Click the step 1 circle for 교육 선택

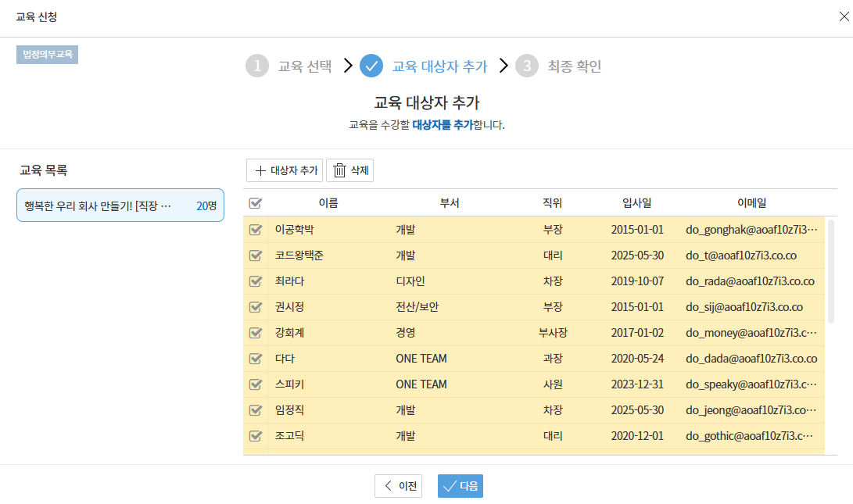tap(257, 66)
